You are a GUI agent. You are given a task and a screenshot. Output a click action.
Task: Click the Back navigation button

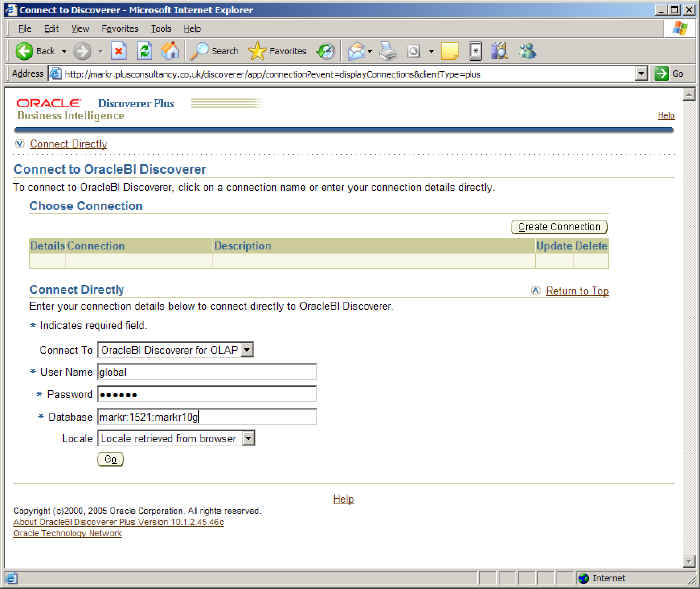(34, 51)
